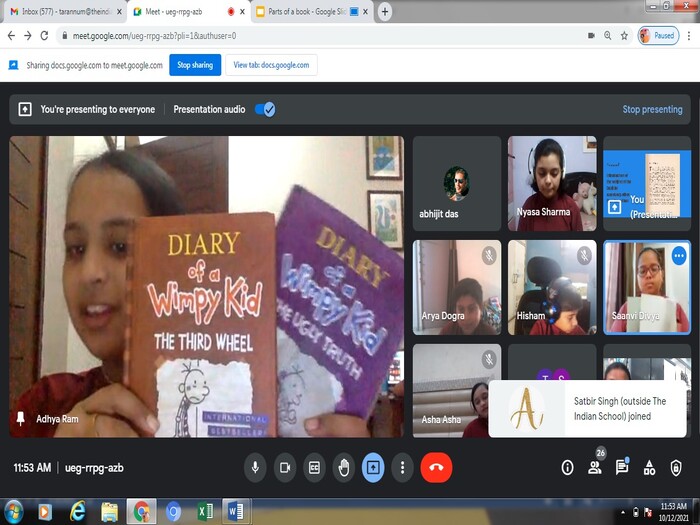Open the activities panel
The width and height of the screenshot is (700, 525).
point(649,467)
